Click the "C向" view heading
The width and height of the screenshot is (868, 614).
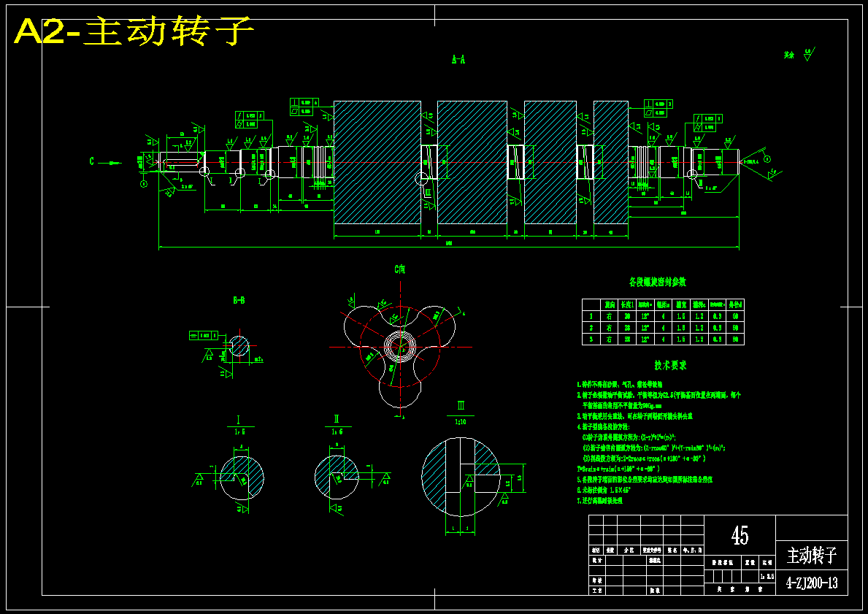pos(399,269)
